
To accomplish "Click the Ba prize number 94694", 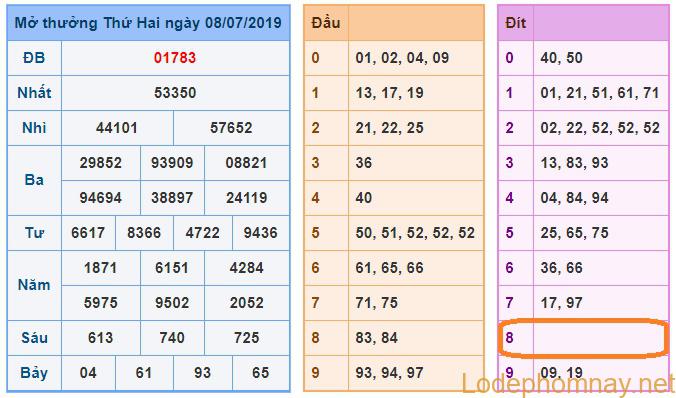I will pos(100,198).
